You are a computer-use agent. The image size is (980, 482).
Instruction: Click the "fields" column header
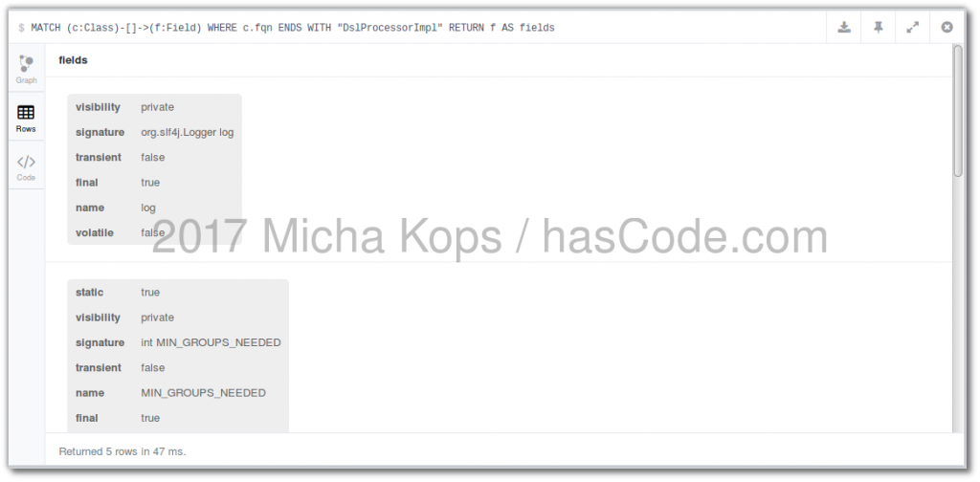coord(74,60)
